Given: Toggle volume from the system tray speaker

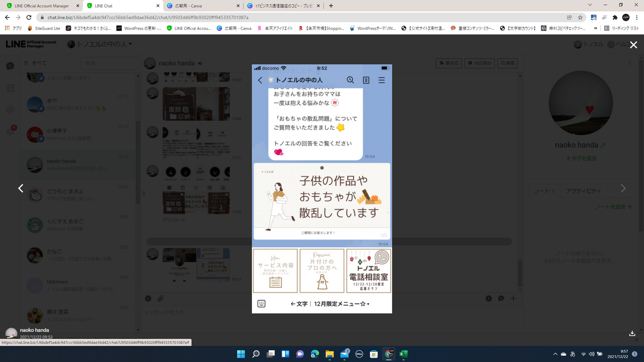Looking at the screenshot, I should coord(591,354).
